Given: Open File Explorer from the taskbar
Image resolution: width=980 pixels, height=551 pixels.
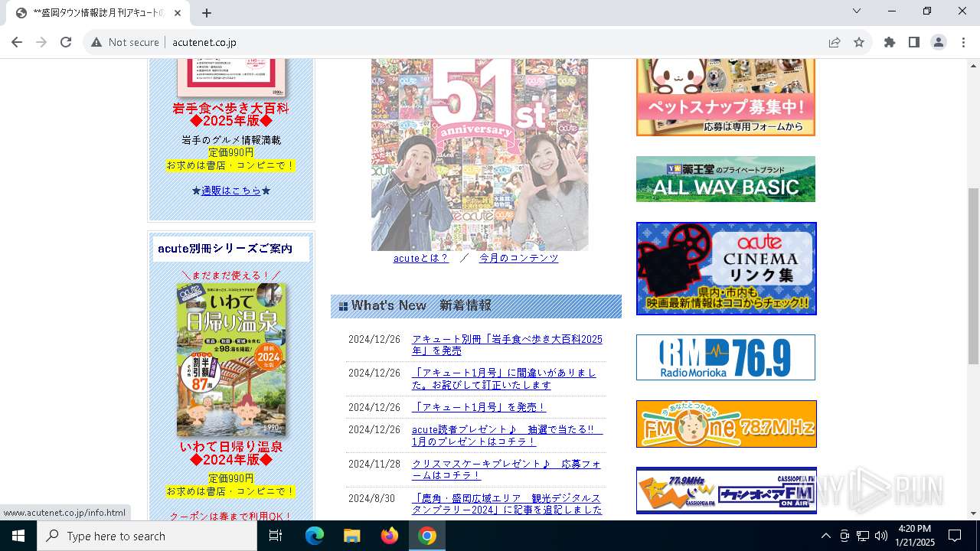Looking at the screenshot, I should [x=352, y=536].
